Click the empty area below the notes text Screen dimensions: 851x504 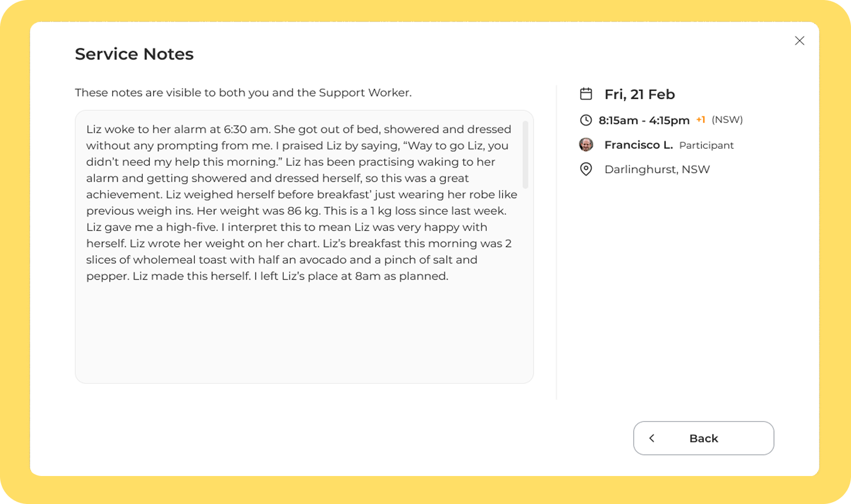tap(304, 332)
